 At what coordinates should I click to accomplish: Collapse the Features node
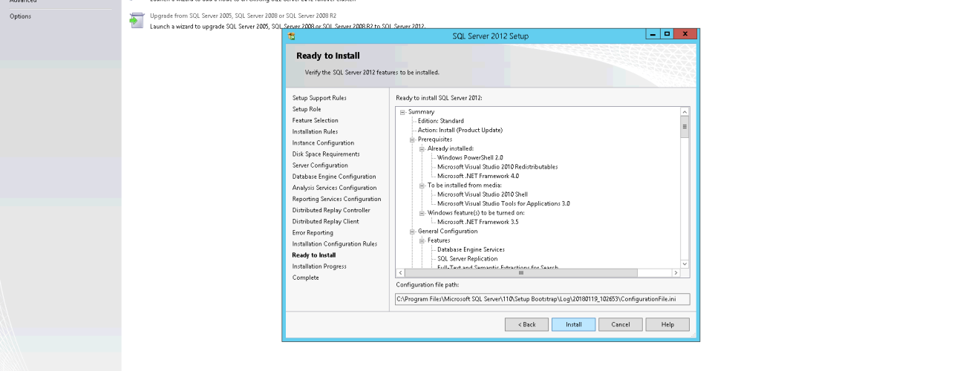[x=422, y=240]
